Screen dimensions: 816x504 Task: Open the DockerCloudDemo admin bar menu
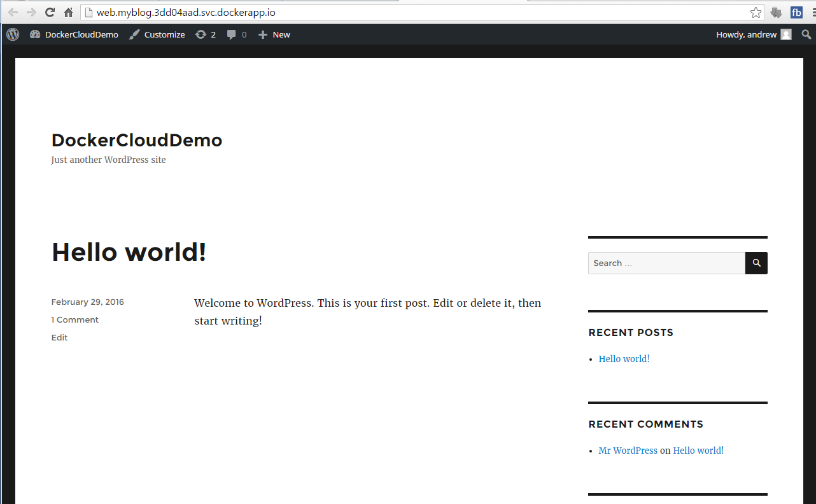74,34
